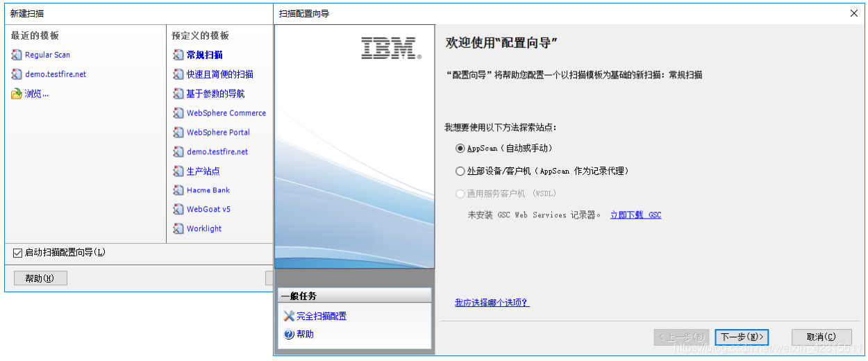Select the 外部设备/客户机 radio option
The height and width of the screenshot is (361, 868).
pos(460,171)
